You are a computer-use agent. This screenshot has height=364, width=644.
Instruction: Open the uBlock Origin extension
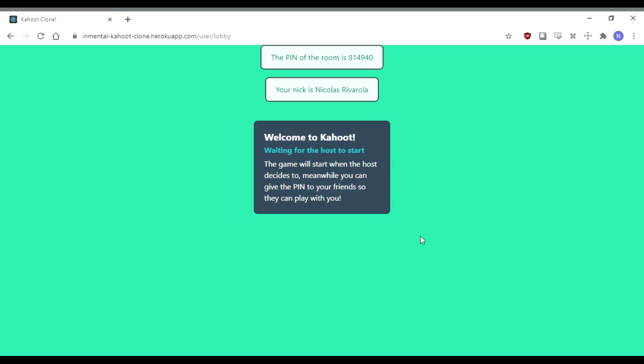(x=528, y=36)
